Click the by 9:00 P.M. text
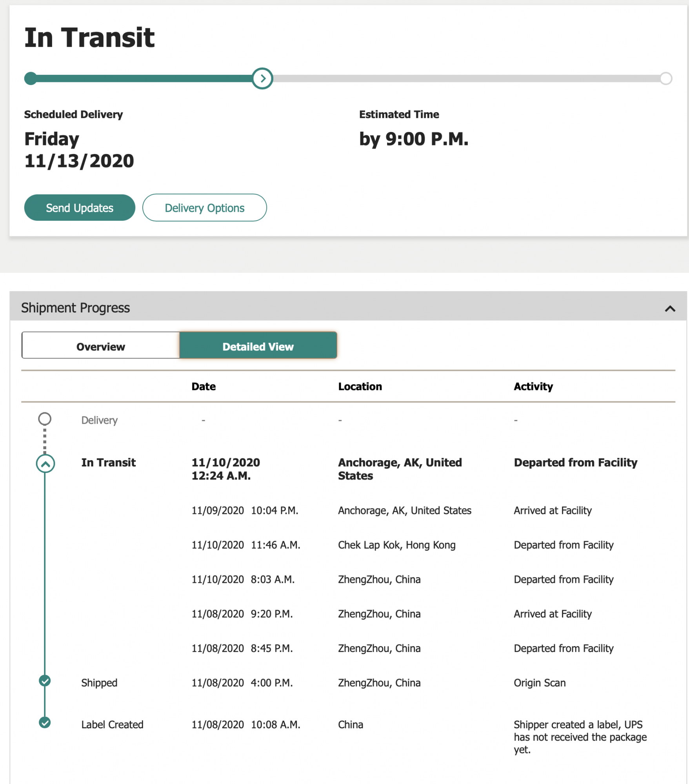Image resolution: width=689 pixels, height=784 pixels. [x=414, y=139]
